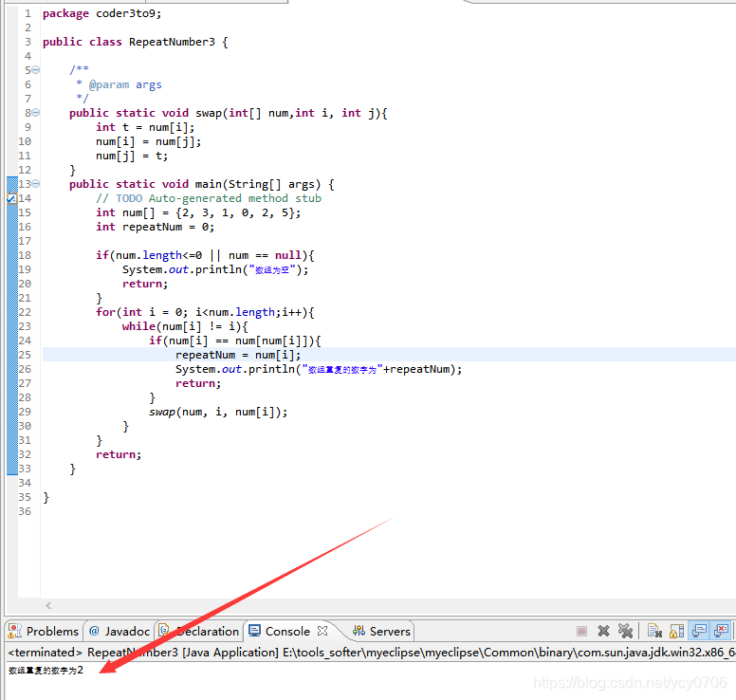Switch to the Declaration tab
The width and height of the screenshot is (736, 700).
coord(199,631)
